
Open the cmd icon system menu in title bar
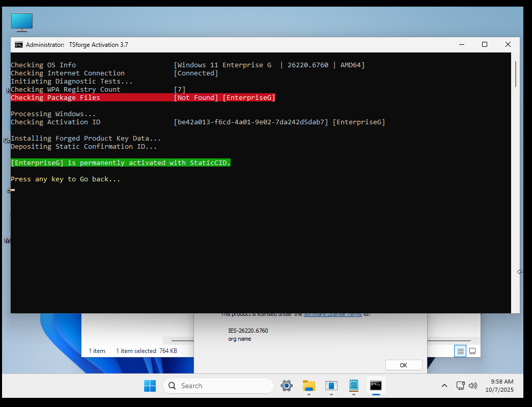[x=19, y=45]
